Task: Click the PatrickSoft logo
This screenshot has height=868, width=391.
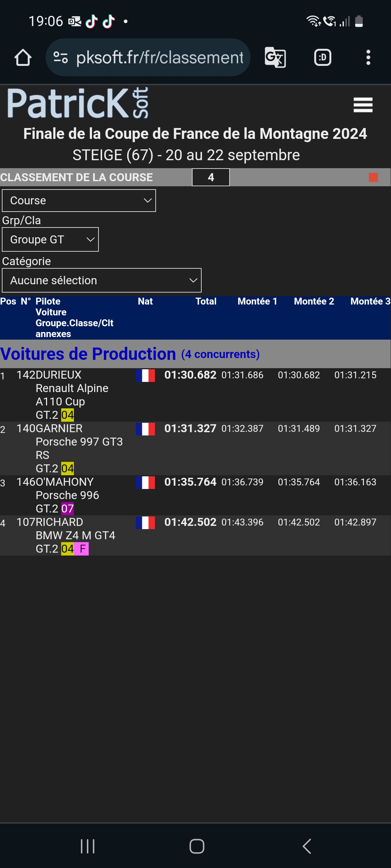Action: click(x=78, y=103)
